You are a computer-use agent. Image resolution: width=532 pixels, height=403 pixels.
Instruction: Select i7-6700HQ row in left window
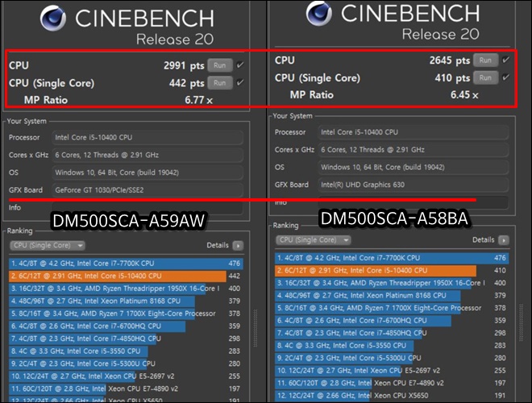tap(126, 326)
